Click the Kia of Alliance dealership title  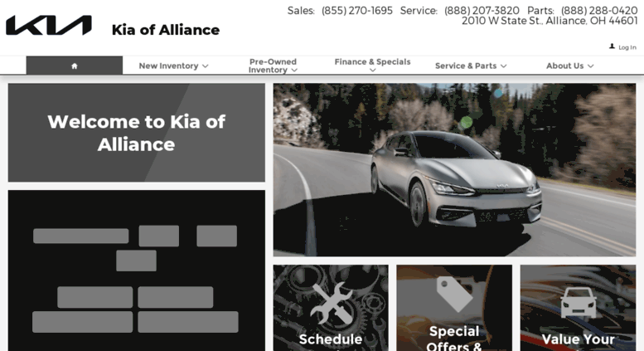click(x=166, y=30)
